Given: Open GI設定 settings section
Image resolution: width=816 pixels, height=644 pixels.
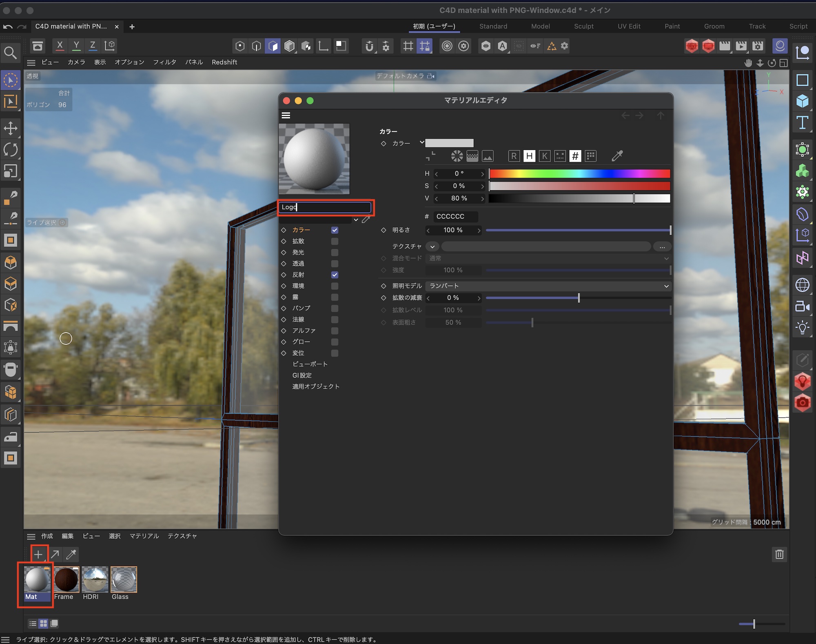Looking at the screenshot, I should coord(302,375).
